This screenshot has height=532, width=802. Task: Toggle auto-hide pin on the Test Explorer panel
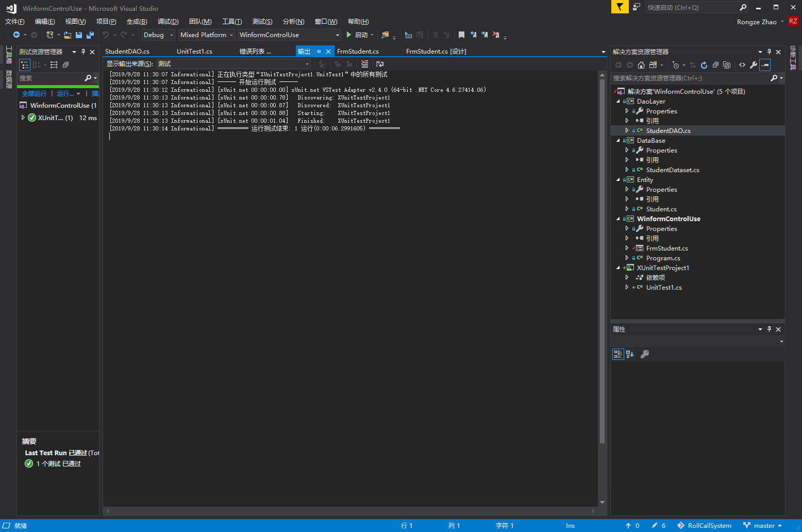point(83,52)
